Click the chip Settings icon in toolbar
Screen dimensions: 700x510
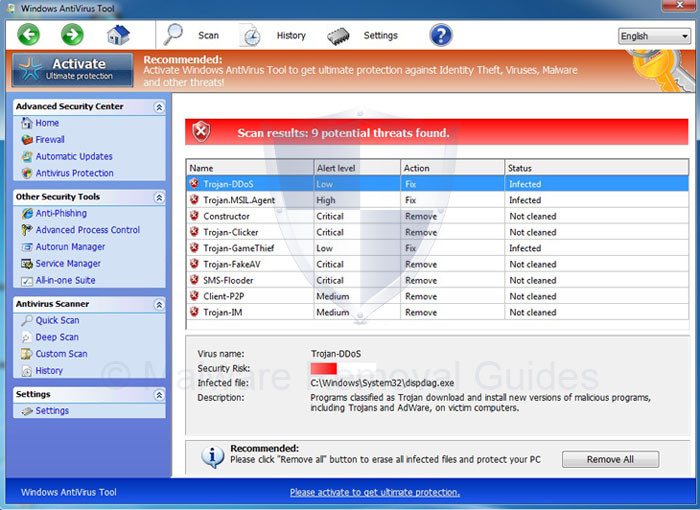338,37
